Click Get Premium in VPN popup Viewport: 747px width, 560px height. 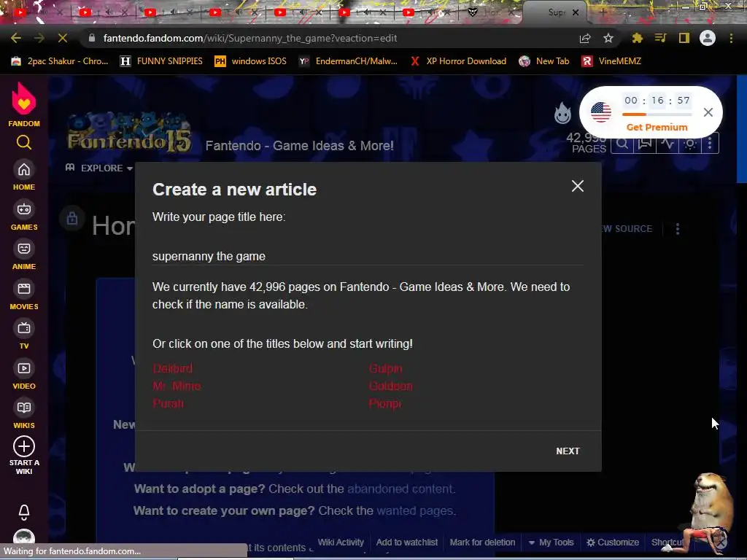coord(657,127)
